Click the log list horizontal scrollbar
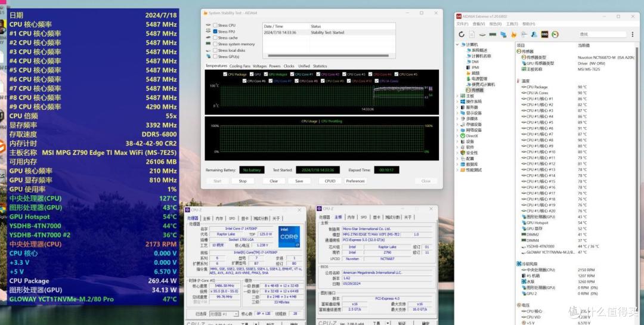The height and width of the screenshot is (325, 644). click(x=328, y=55)
